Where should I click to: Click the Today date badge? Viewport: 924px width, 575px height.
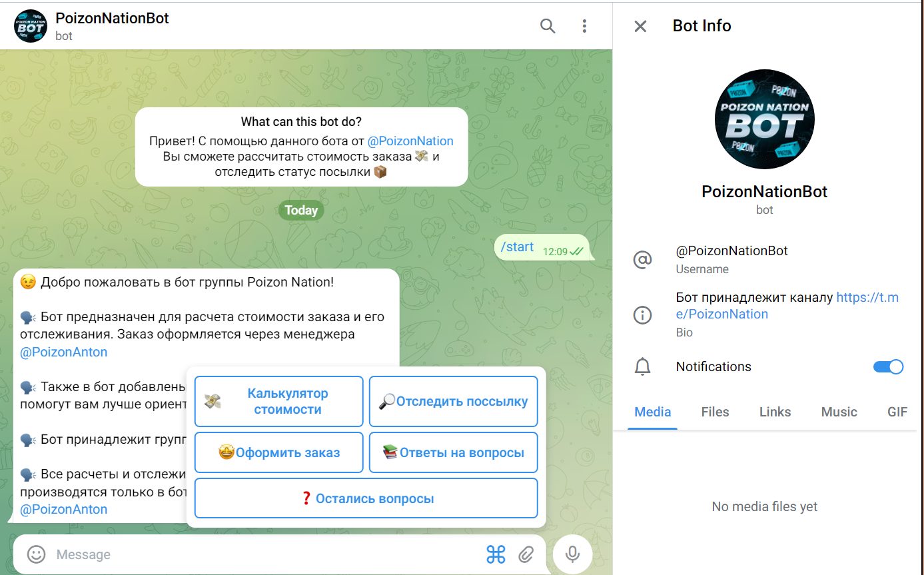coord(301,211)
